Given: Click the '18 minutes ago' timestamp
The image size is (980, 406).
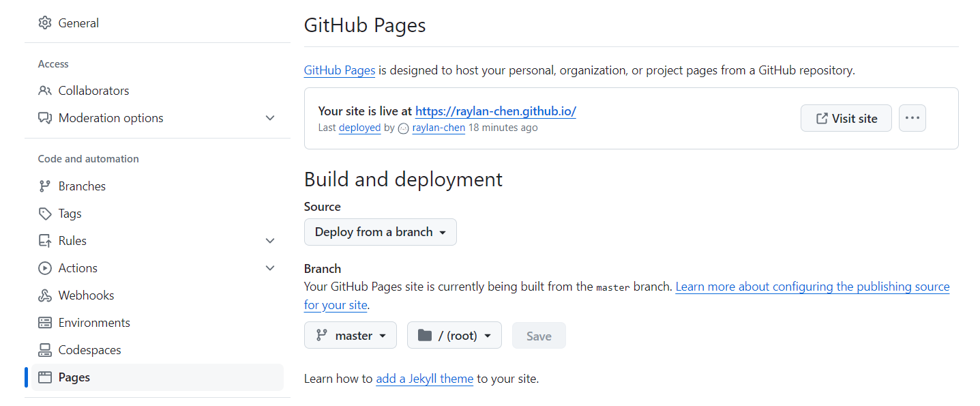Looking at the screenshot, I should click(x=503, y=128).
